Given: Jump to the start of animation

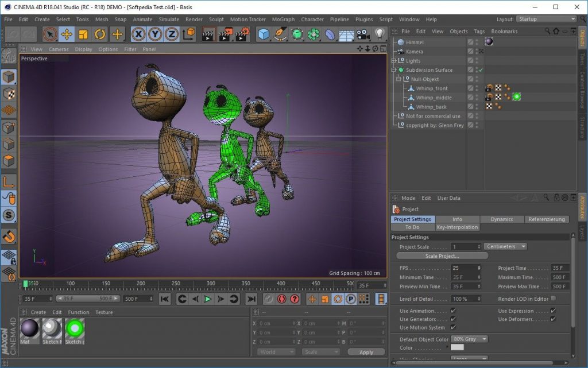Looking at the screenshot, I should (164, 299).
